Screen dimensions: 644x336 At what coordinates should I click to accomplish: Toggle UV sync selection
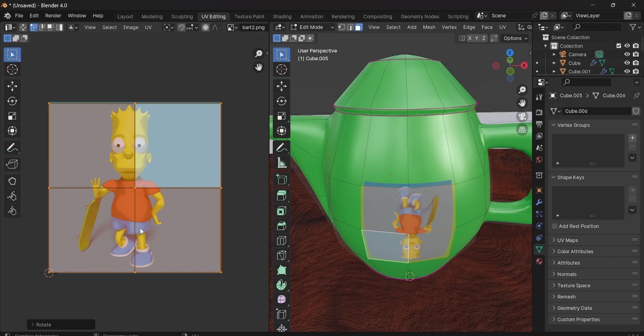[x=23, y=27]
